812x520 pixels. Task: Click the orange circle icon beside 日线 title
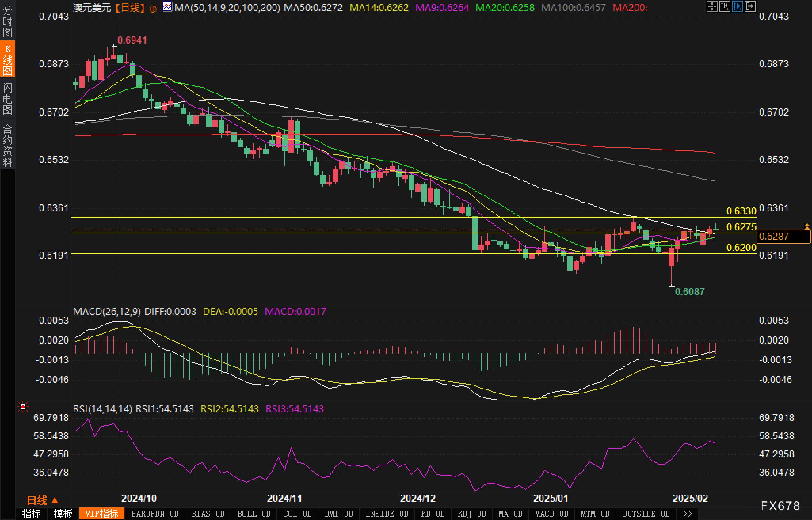(x=153, y=8)
